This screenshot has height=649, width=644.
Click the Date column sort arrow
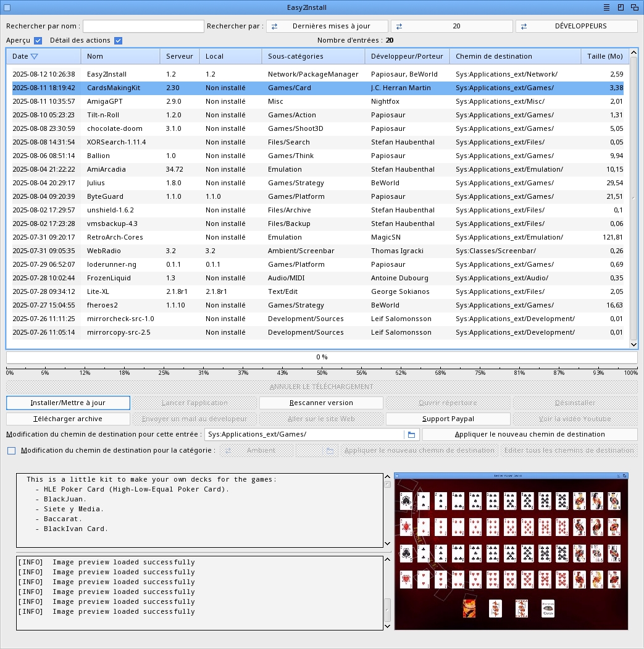point(34,57)
